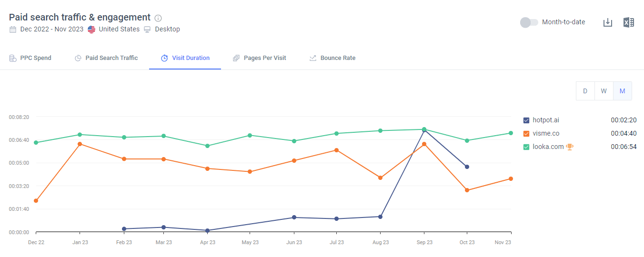
Task: Click the United States flag icon
Action: click(x=91, y=30)
